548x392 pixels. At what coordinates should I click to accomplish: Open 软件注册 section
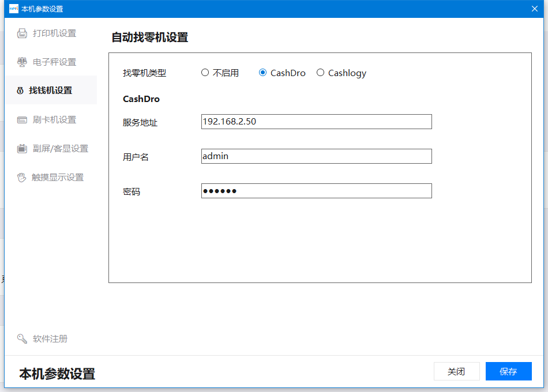tap(51, 338)
